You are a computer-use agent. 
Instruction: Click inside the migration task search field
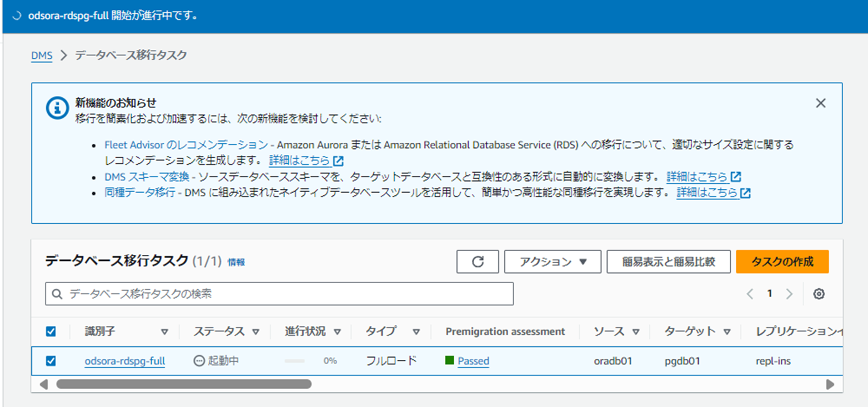pyautogui.click(x=222, y=294)
